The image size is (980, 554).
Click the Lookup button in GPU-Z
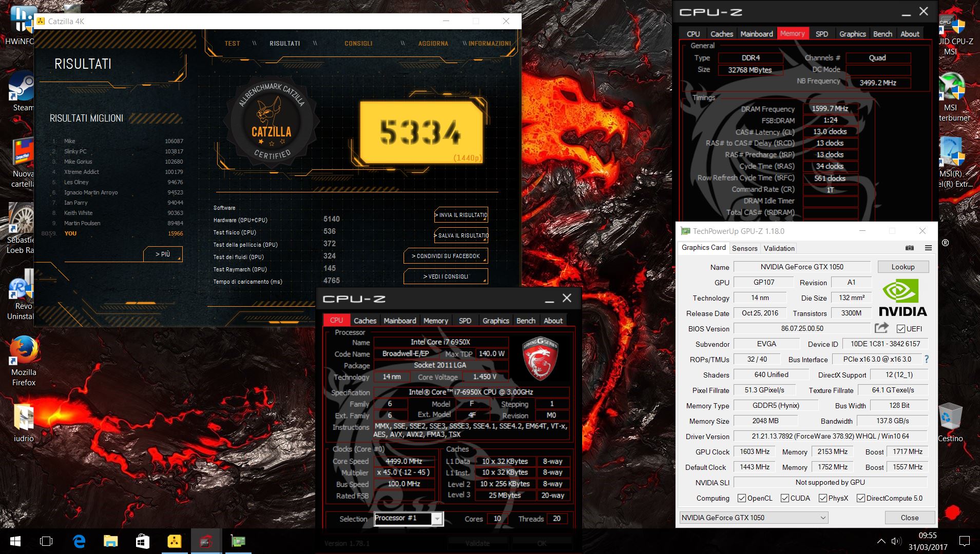(903, 267)
